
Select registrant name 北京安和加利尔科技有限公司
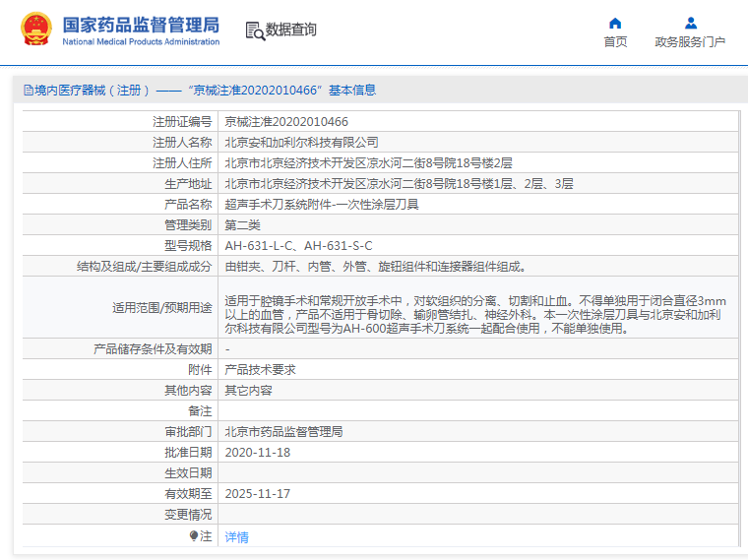[301, 142]
